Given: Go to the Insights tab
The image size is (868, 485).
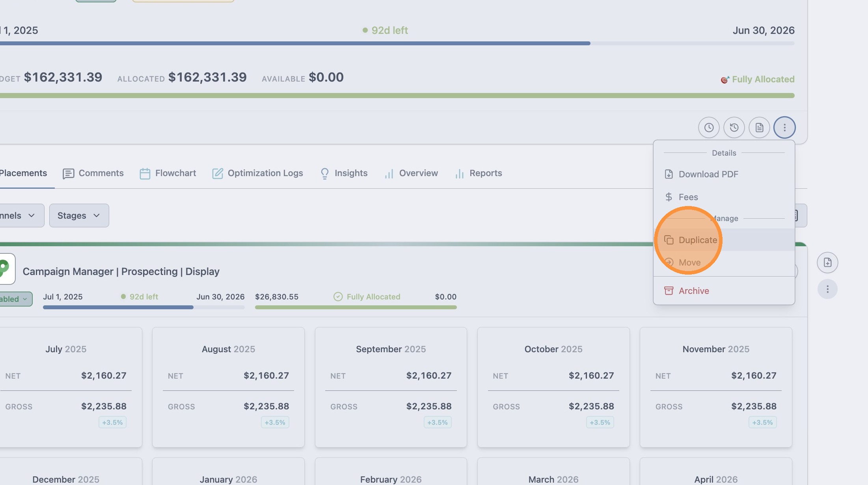Looking at the screenshot, I should (343, 173).
